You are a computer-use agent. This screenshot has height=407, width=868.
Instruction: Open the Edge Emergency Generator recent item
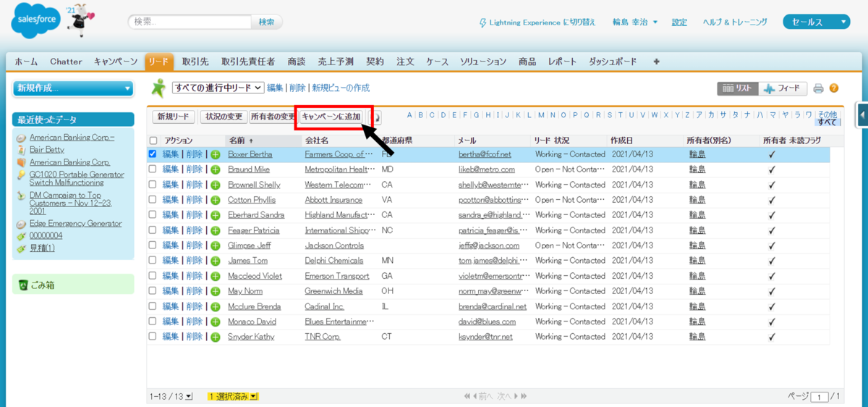click(75, 224)
